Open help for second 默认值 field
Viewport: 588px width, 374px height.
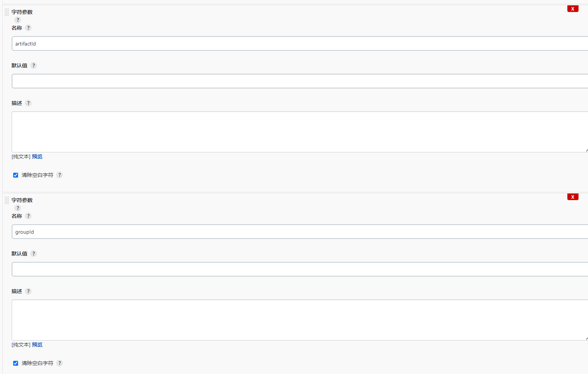tap(34, 254)
